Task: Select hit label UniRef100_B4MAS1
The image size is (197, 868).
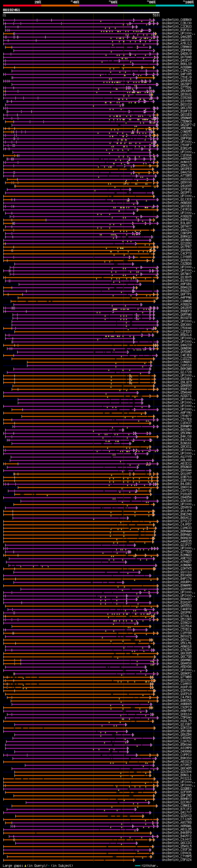Action: 177,220
